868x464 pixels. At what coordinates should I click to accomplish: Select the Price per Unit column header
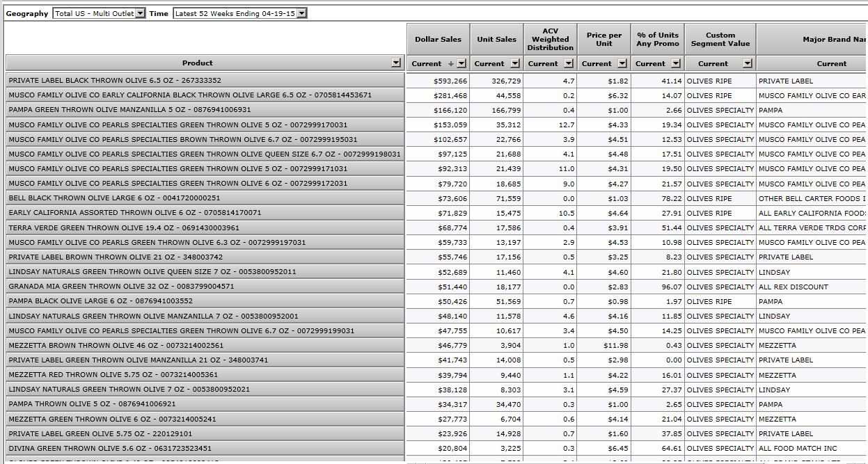pyautogui.click(x=604, y=39)
